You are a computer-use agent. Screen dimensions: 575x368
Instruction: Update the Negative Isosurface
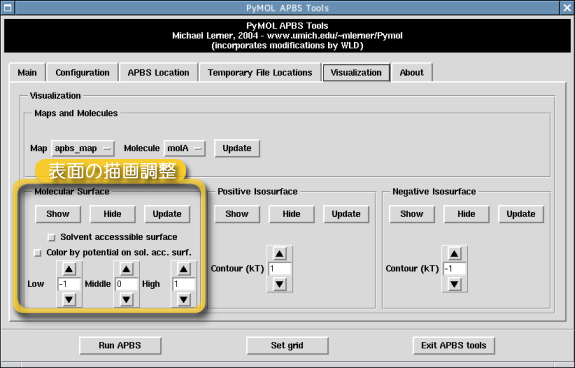tap(521, 214)
